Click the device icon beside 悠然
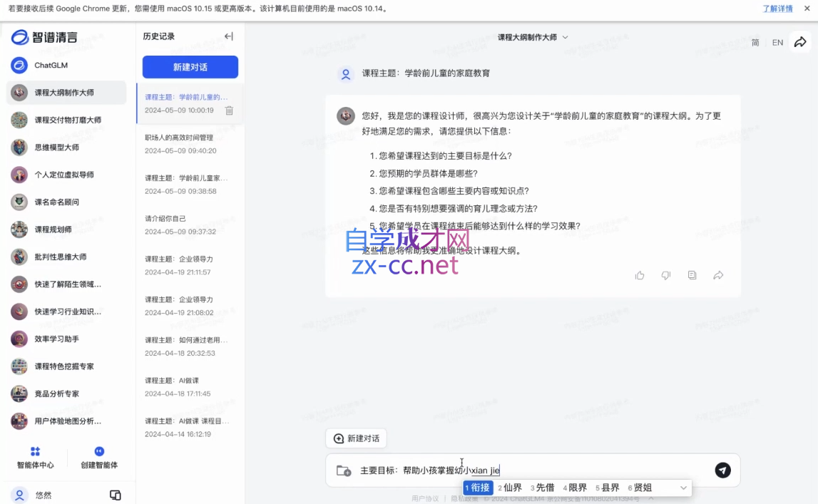The image size is (818, 504). click(116, 495)
